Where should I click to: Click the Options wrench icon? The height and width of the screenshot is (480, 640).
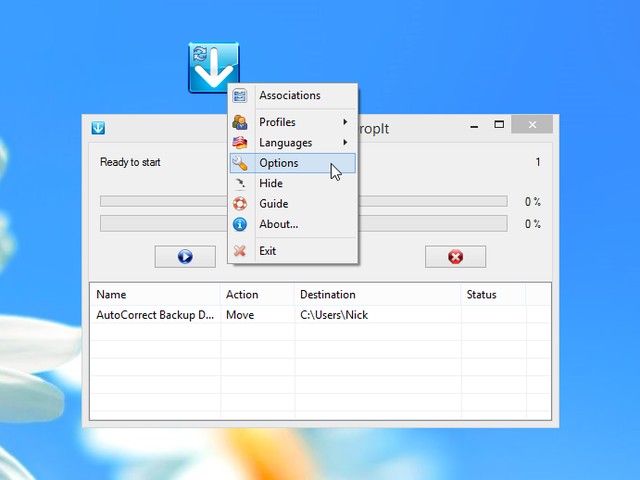coord(240,163)
